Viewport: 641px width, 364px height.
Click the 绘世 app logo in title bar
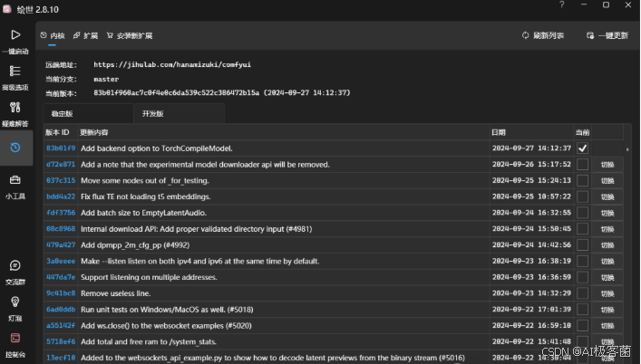pos(7,8)
